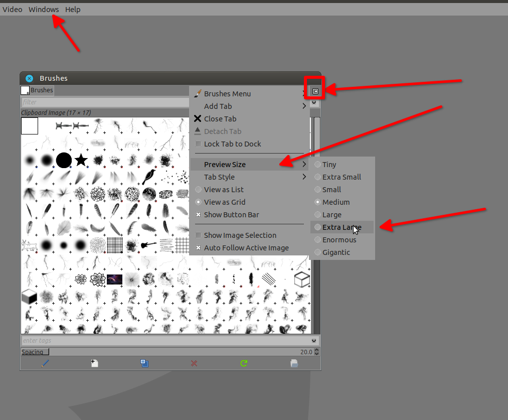Expand the Add Tab submenu
Screen dimensions: 508x420
click(x=250, y=106)
